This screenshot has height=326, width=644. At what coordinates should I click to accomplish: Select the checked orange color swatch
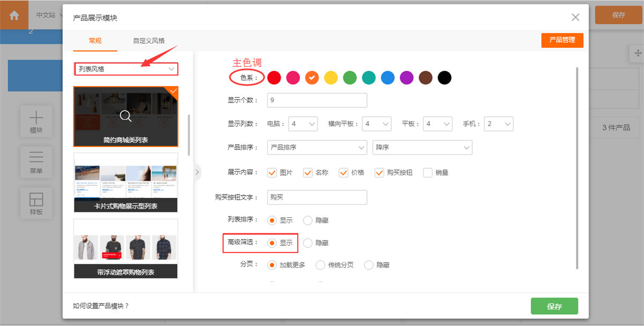[x=312, y=78]
